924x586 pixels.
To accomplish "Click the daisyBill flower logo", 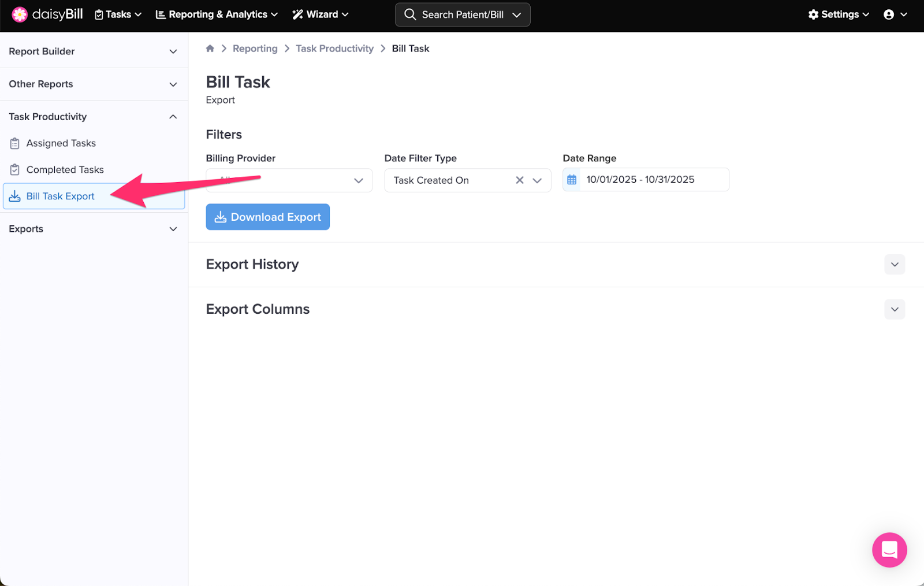I will pos(20,14).
